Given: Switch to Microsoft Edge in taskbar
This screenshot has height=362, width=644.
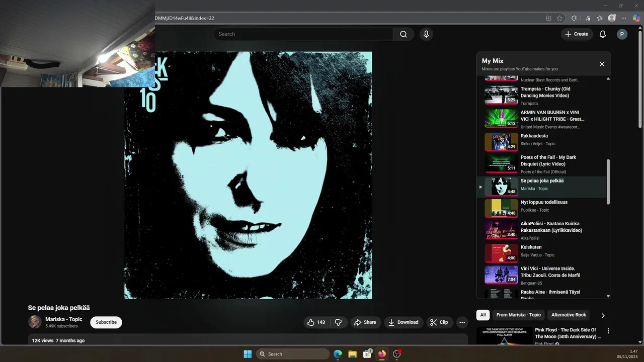Looking at the screenshot, I should [338, 354].
